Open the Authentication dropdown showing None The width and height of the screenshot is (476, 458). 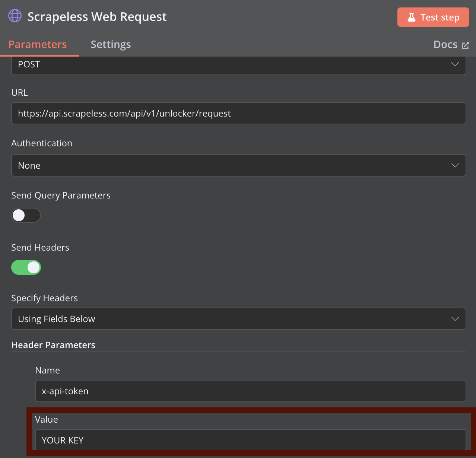239,165
